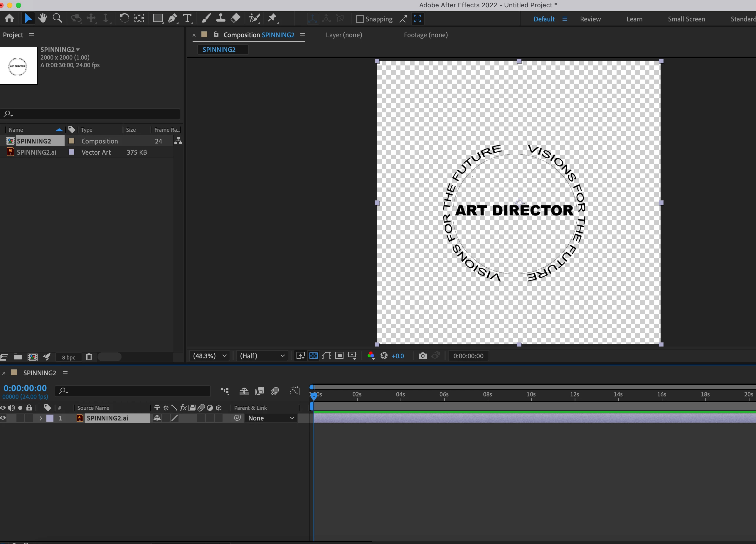The height and width of the screenshot is (544, 756).
Task: Switch to the Footage (none) tab
Action: click(x=426, y=35)
